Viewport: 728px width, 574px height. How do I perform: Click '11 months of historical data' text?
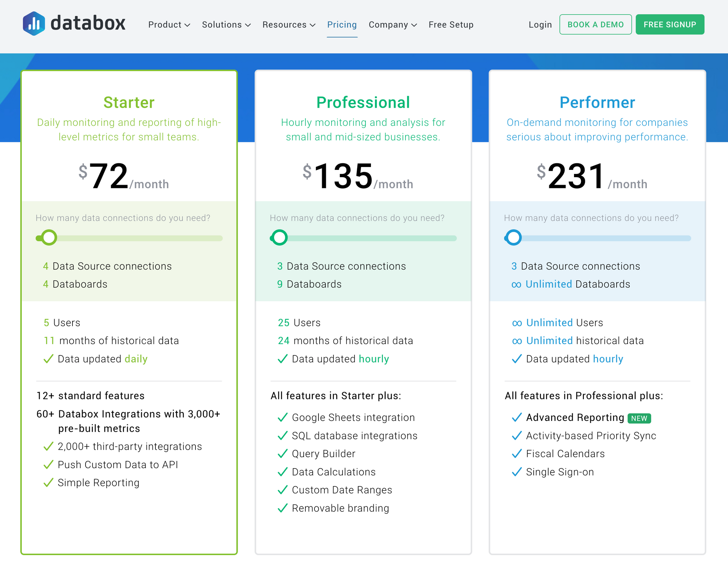pos(111,341)
